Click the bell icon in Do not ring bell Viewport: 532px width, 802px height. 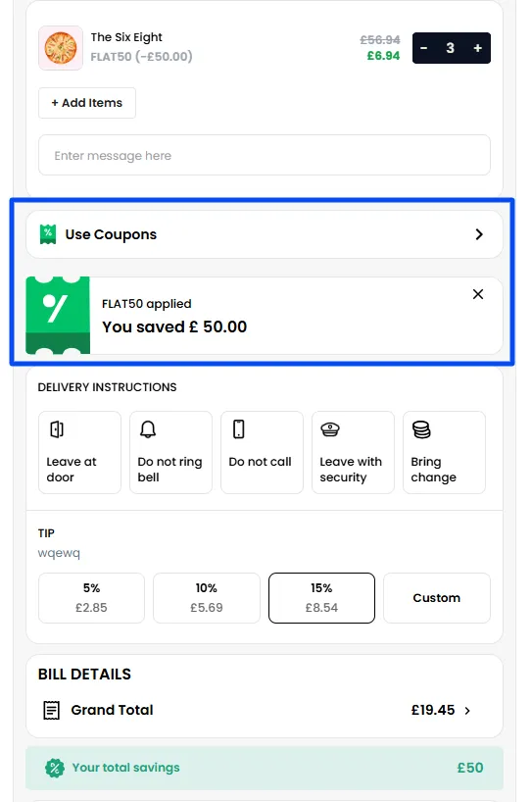coord(148,429)
